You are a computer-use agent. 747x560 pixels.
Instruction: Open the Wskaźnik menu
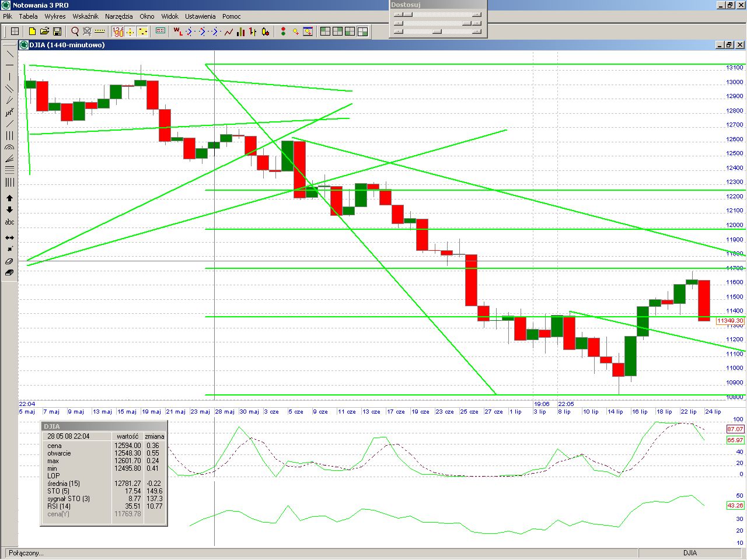point(85,16)
